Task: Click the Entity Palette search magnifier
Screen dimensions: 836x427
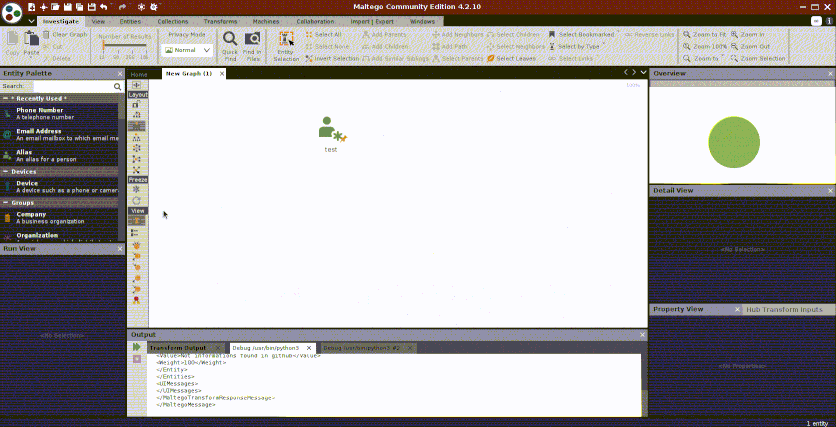Action: 117,86
